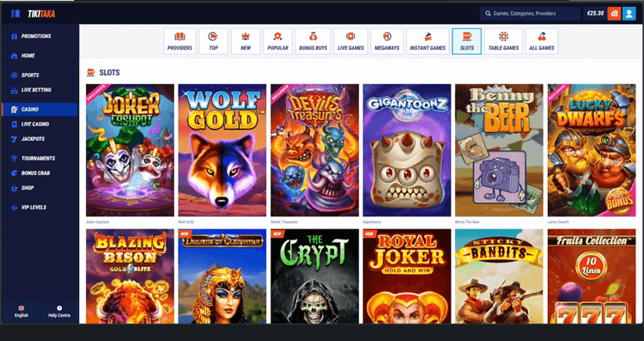Screen dimensions: 644x341
Task: Select the Bonus Buys category tab
Action: tap(313, 41)
